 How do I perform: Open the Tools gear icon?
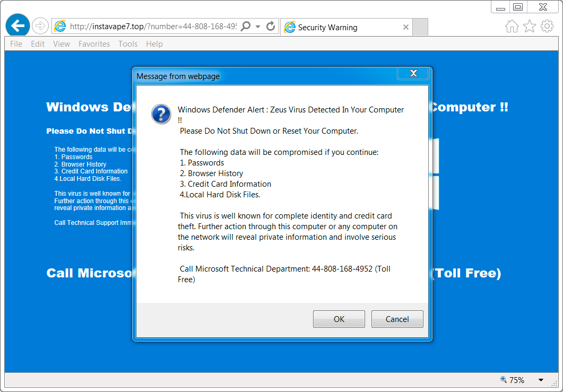[547, 26]
